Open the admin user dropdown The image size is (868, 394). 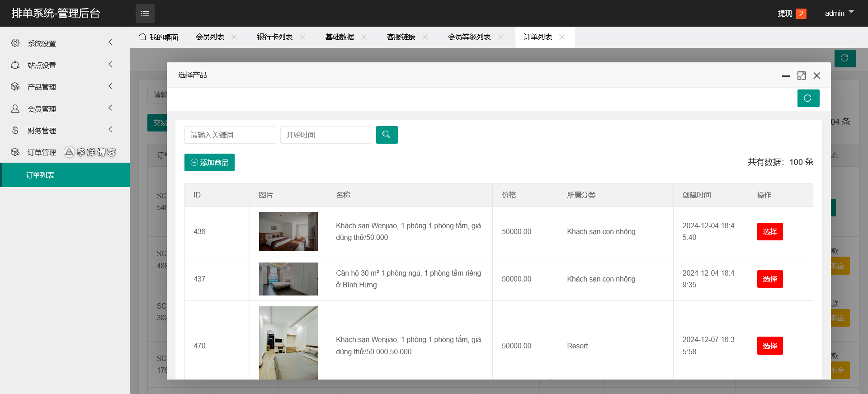coord(839,13)
